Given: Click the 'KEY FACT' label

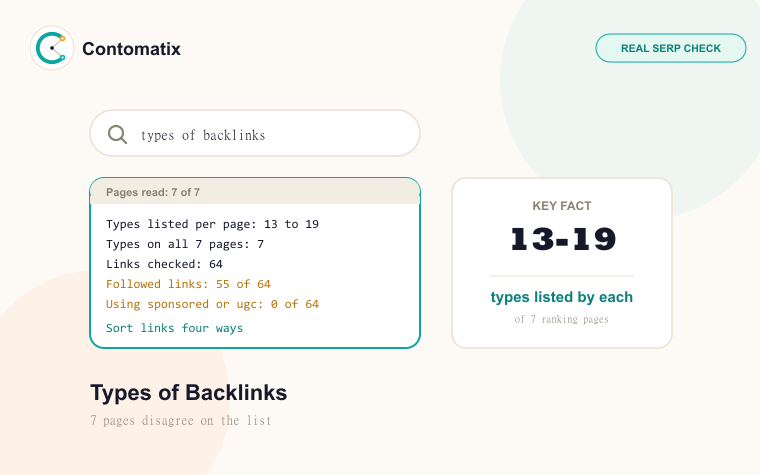Looking at the screenshot, I should (x=562, y=206).
